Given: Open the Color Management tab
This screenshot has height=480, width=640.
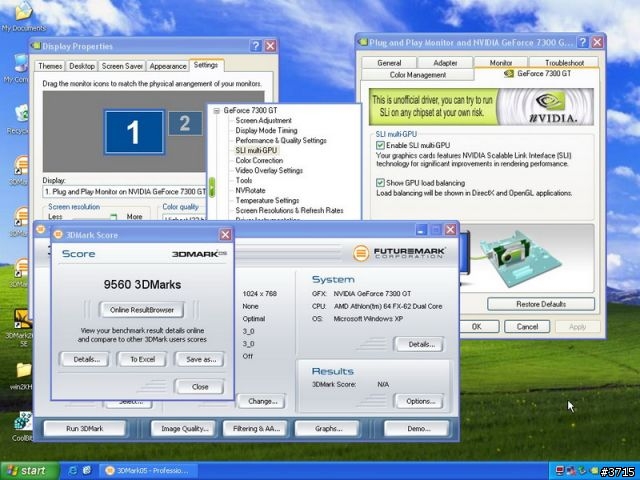Looking at the screenshot, I should (x=418, y=75).
